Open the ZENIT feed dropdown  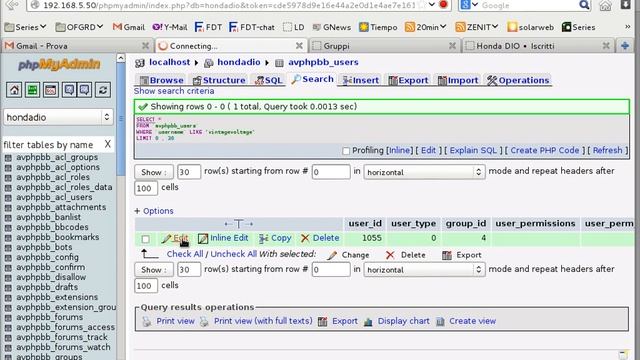coord(477,27)
